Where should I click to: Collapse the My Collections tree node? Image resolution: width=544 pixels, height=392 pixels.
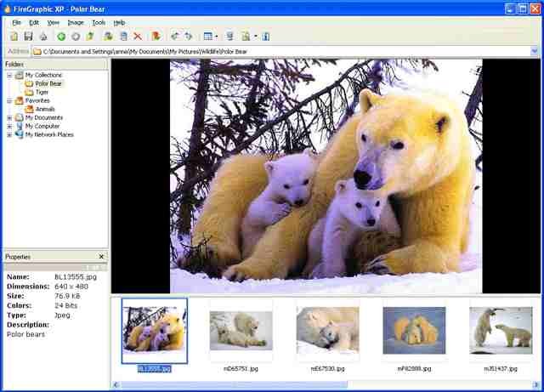click(x=9, y=75)
